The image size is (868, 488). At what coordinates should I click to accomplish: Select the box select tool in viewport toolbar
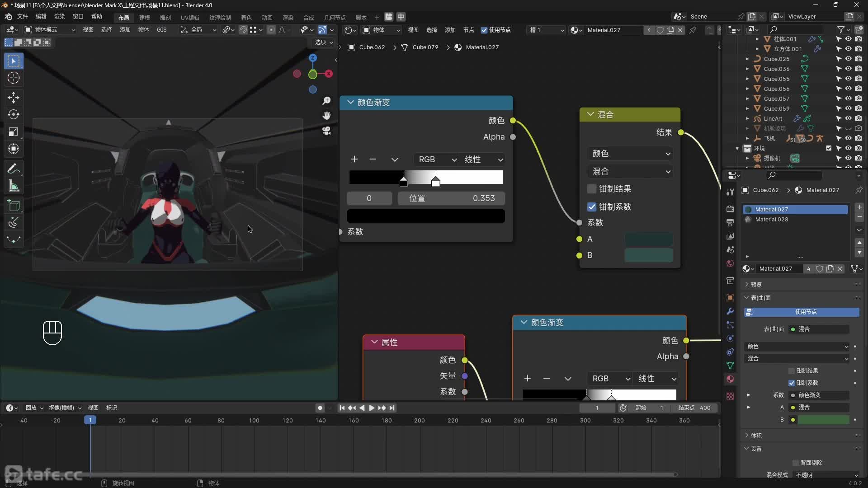coord(14,61)
